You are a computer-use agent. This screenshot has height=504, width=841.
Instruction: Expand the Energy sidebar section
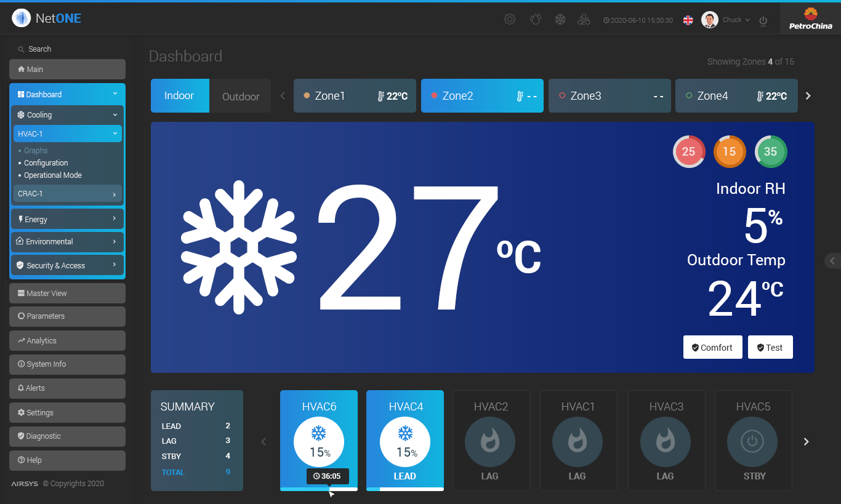click(67, 219)
